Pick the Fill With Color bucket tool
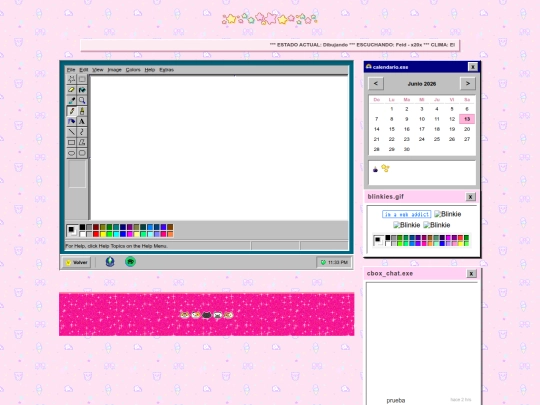 point(82,90)
